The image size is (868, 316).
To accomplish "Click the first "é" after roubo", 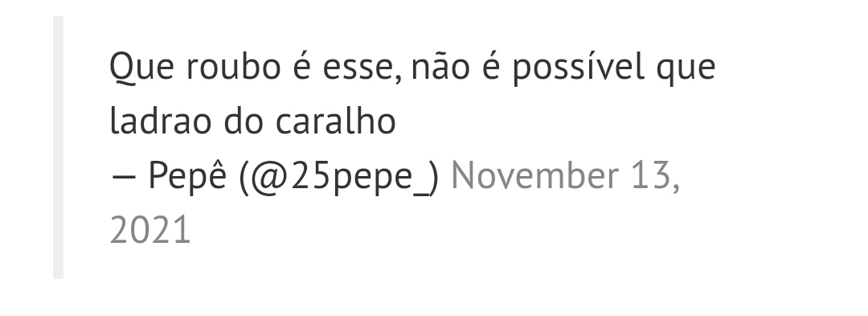I will [x=301, y=67].
